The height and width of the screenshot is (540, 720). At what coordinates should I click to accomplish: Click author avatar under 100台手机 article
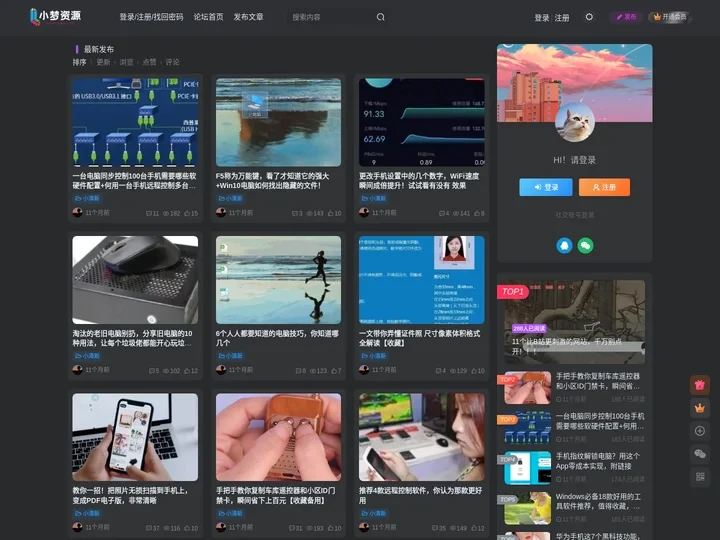pyautogui.click(x=78, y=213)
